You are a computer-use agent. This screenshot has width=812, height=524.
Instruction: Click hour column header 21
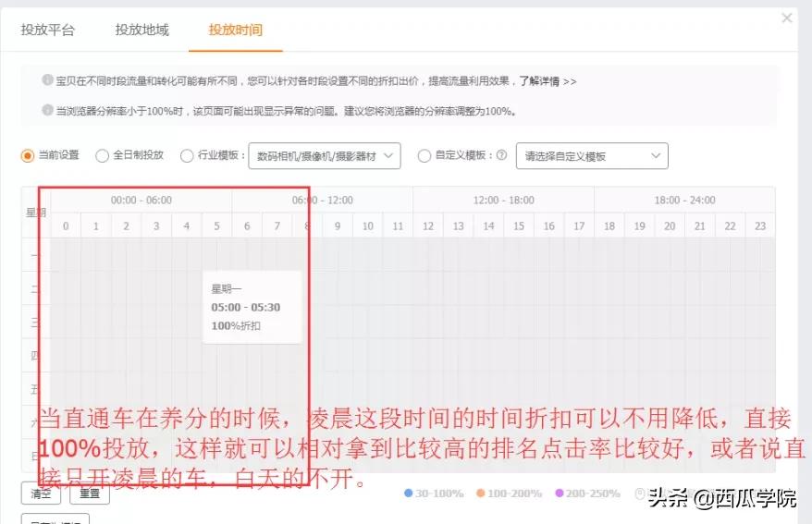[700, 226]
